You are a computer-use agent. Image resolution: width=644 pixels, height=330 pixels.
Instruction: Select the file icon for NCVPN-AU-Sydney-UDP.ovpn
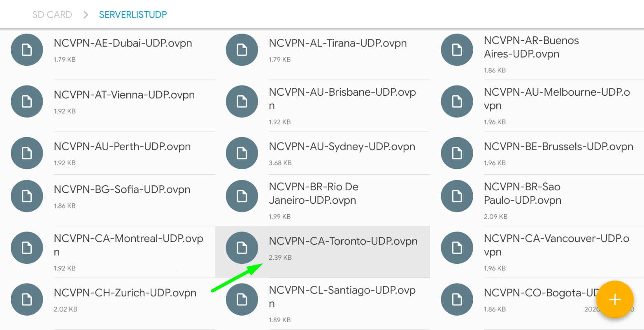[242, 153]
